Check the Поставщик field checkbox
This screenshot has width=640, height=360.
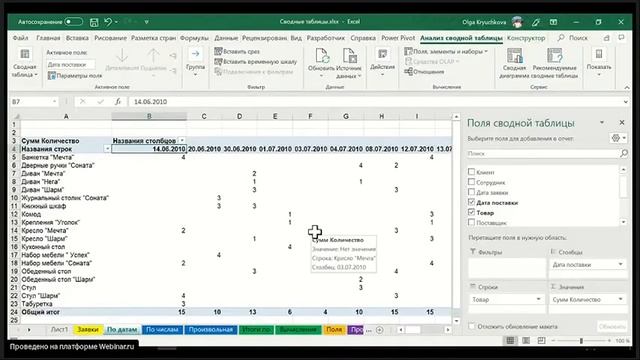[471, 222]
